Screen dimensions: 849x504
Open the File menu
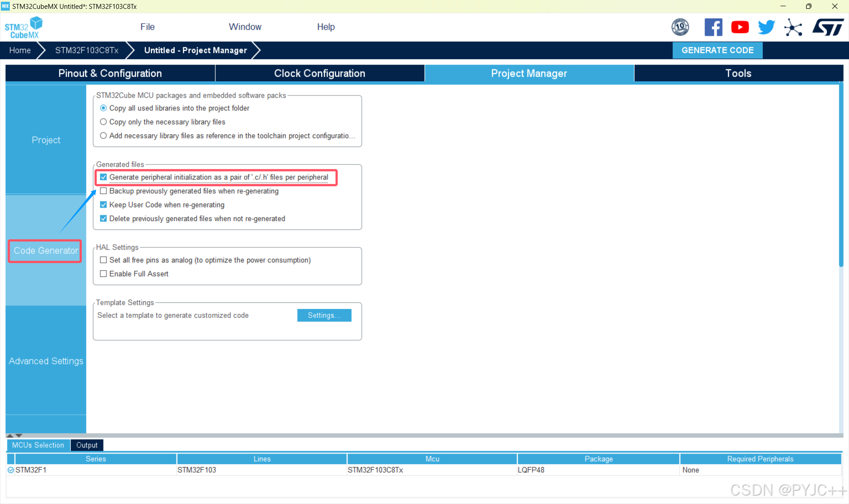147,27
